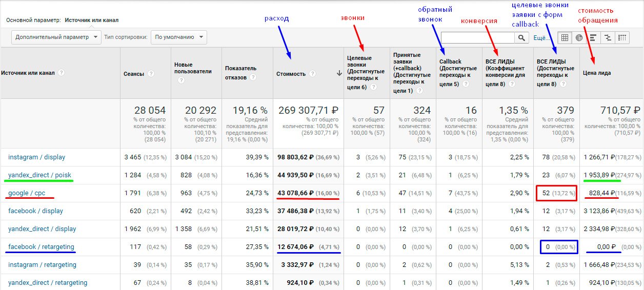The width and height of the screenshot is (644, 290).
Task: Sort by the Показатель отказов column header
Action: coord(242,73)
